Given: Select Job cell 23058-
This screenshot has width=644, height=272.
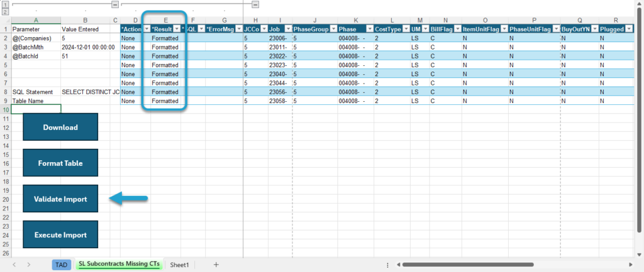Looking at the screenshot, I should [x=280, y=101].
